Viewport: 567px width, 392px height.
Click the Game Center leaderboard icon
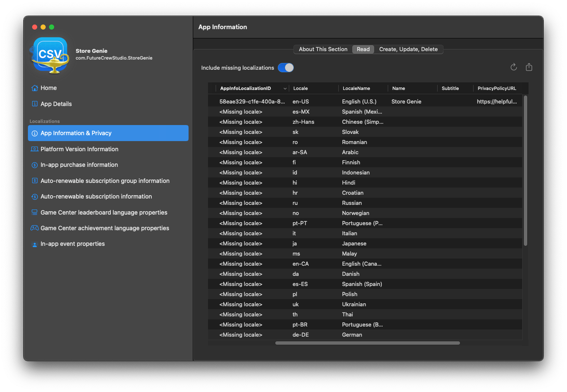pos(35,212)
